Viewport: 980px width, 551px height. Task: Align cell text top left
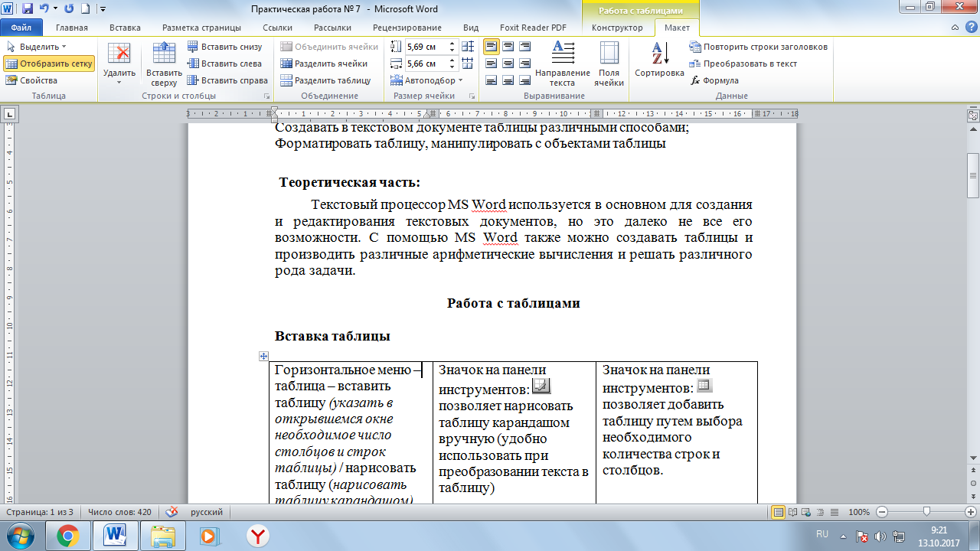[491, 47]
